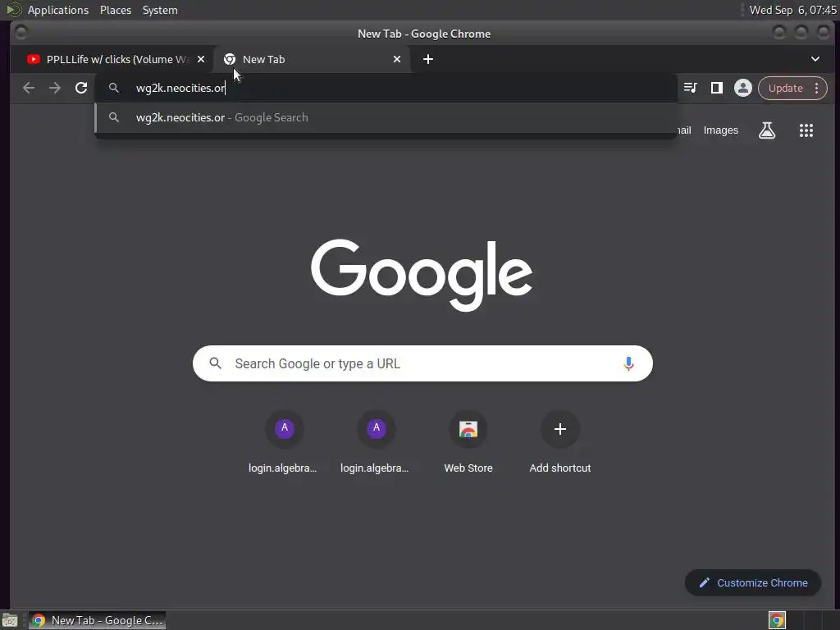The height and width of the screenshot is (630, 840).
Task: Click the show desktop icon in bottom panel
Action: click(x=10, y=620)
